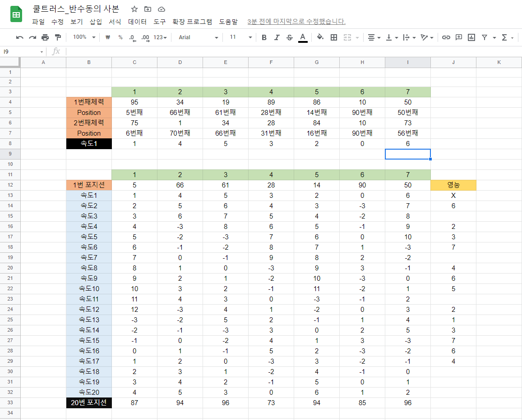Select the 속도20 cell
The height and width of the screenshot is (420, 522).
point(89,393)
